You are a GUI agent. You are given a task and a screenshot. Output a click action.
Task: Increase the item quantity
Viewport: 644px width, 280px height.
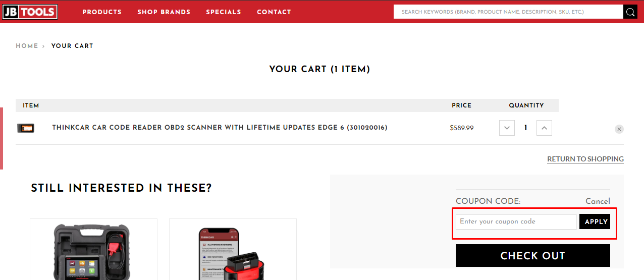pos(544,128)
